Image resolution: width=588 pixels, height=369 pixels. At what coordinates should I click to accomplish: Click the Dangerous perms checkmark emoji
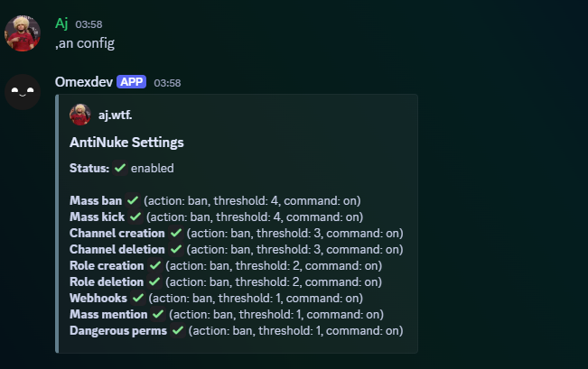click(178, 330)
